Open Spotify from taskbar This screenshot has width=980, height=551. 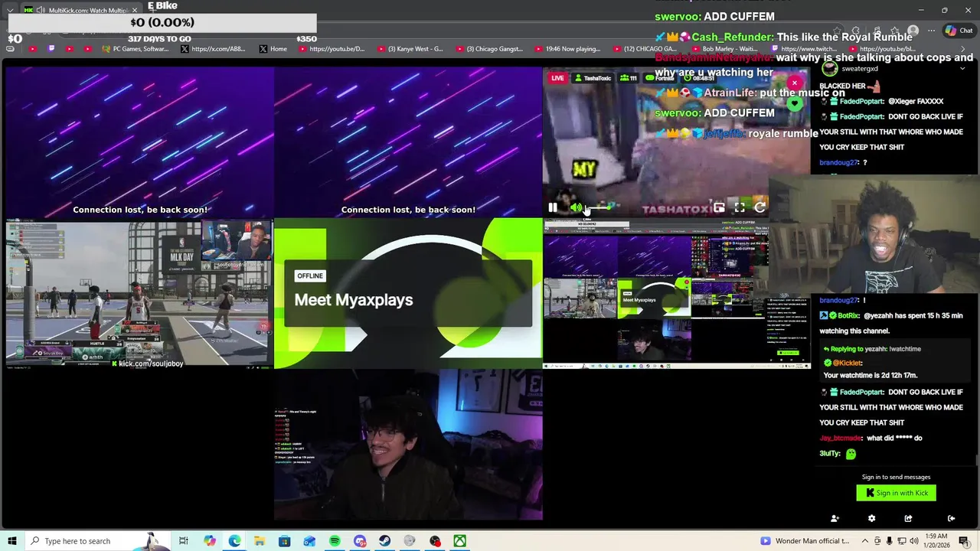335,541
